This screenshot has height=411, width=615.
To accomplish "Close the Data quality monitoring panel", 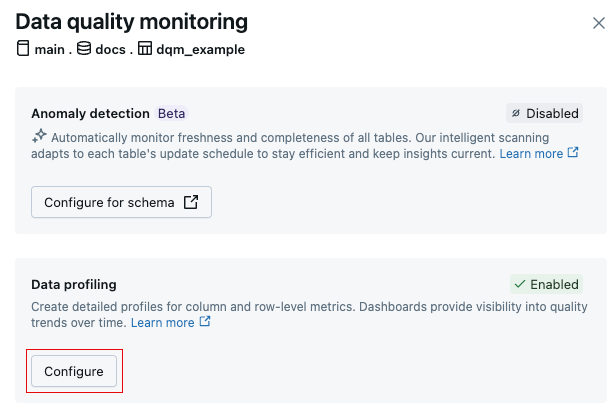I will pyautogui.click(x=598, y=22).
